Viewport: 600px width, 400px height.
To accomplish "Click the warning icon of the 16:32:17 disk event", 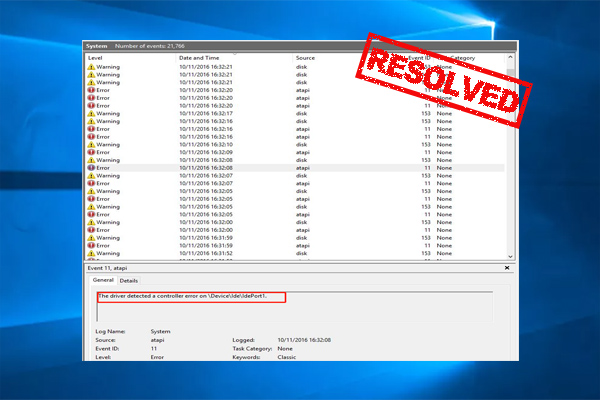I will [x=91, y=113].
